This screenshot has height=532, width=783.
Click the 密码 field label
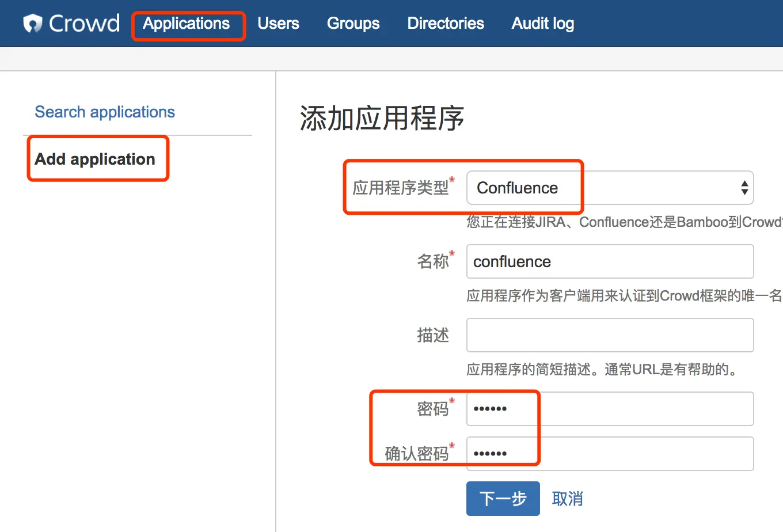click(x=432, y=409)
